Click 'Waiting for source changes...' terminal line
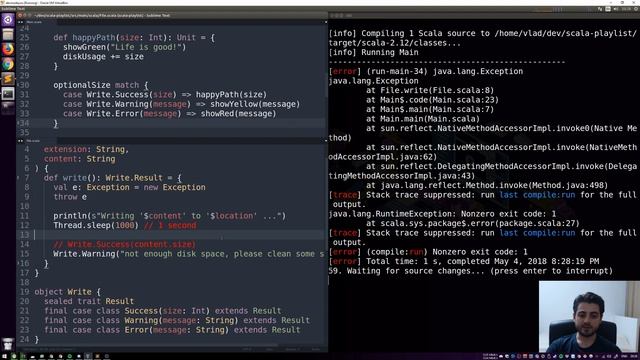Image resolution: width=640 pixels, height=360 pixels. (x=471, y=271)
